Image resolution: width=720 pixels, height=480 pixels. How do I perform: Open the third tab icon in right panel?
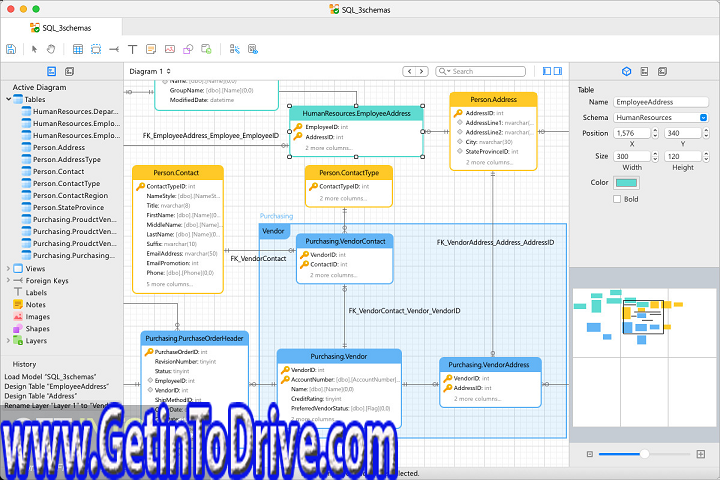662,71
